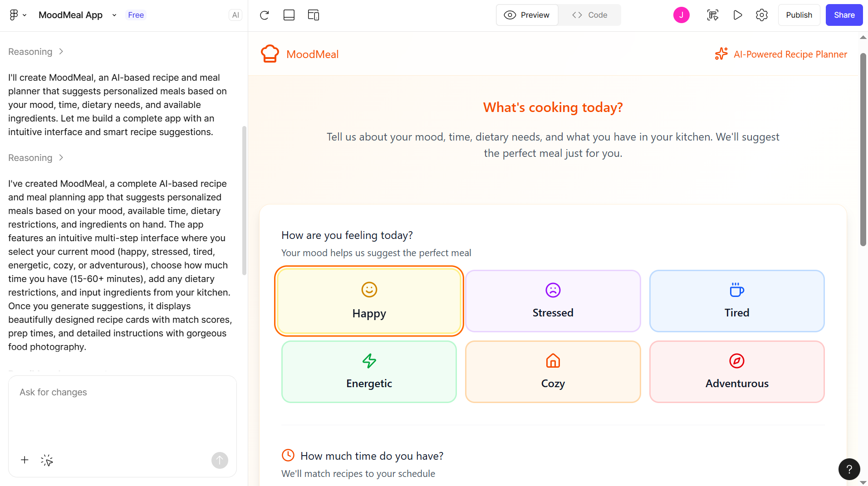This screenshot has height=486, width=868.
Task: Select the Stressed mood option
Action: coord(553,301)
